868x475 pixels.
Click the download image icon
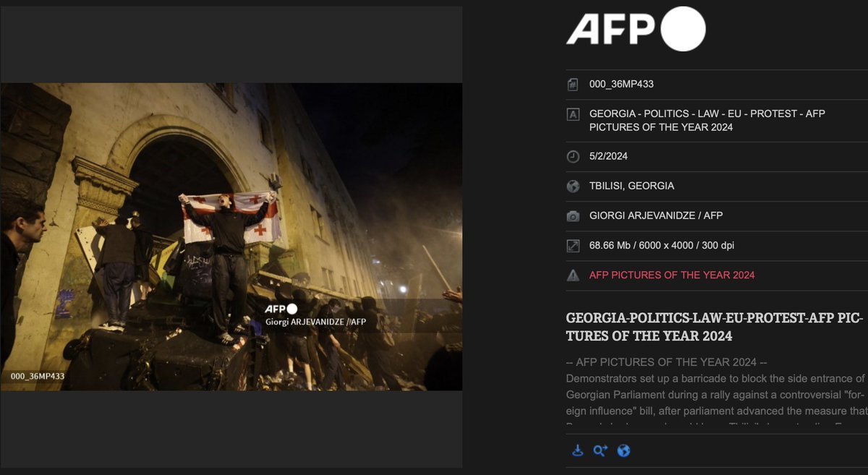(576, 450)
